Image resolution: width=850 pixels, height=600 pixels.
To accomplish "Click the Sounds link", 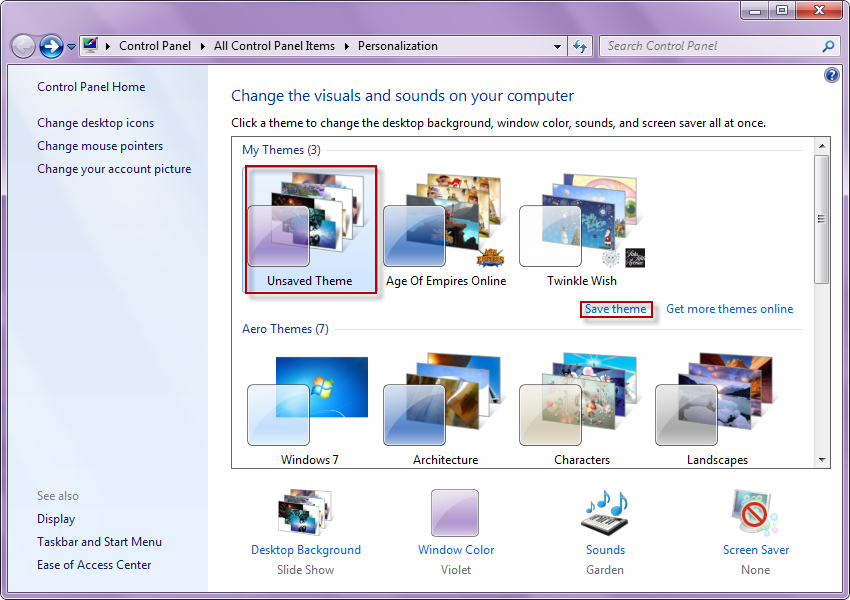I will point(606,550).
